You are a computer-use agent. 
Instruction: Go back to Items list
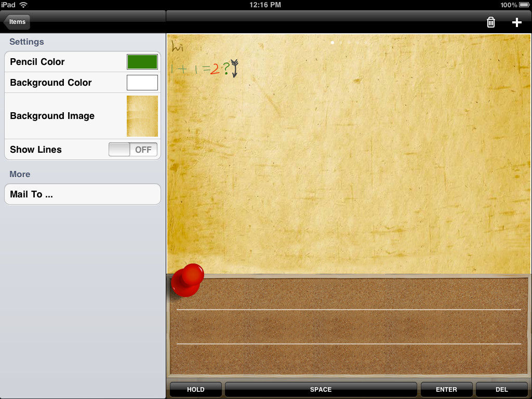coord(17,22)
